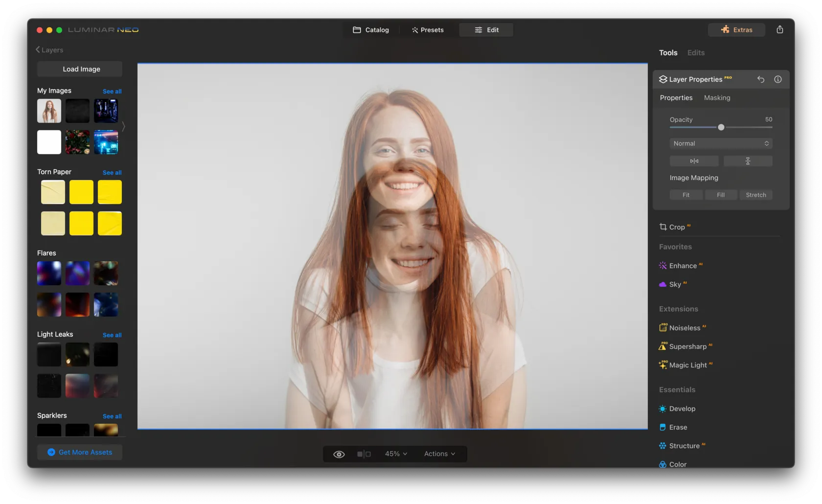Image resolution: width=822 pixels, height=504 pixels.
Task: Expand the 45% zoom level dropdown
Action: coord(396,454)
